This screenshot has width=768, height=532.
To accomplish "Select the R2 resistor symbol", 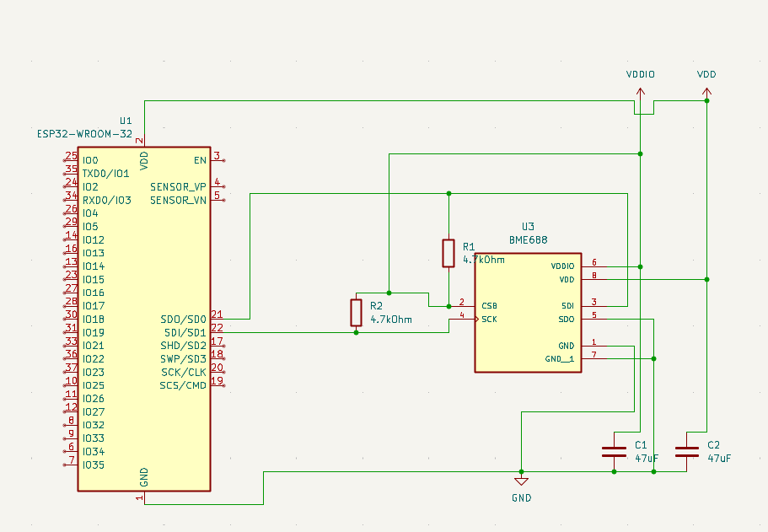I will [356, 313].
